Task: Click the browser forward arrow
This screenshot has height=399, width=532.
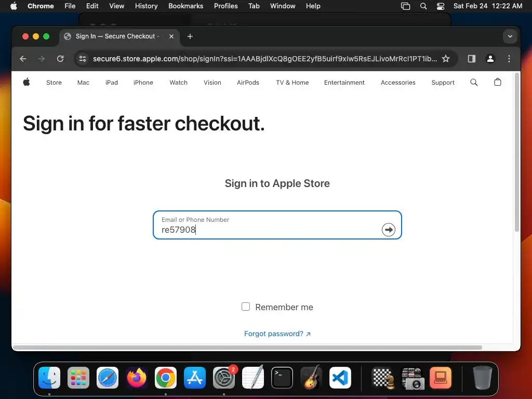Action: [x=42, y=59]
